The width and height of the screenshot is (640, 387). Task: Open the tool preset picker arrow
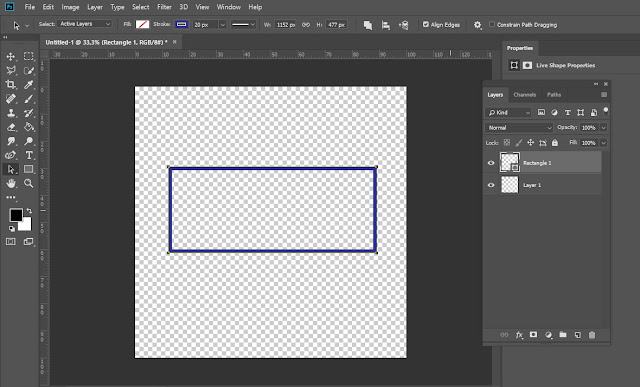click(27, 26)
